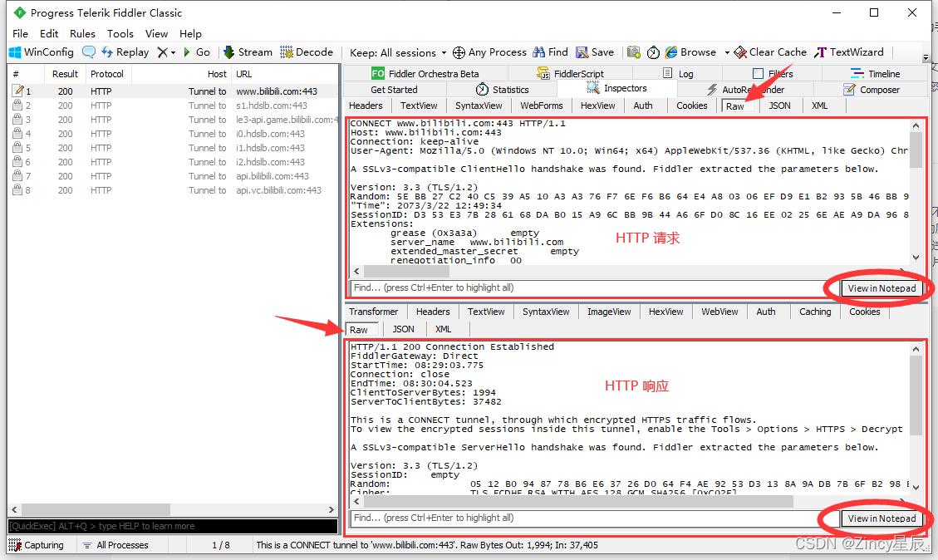The width and height of the screenshot is (938, 560).
Task: Click the timer stopwatch icon
Action: tap(653, 52)
